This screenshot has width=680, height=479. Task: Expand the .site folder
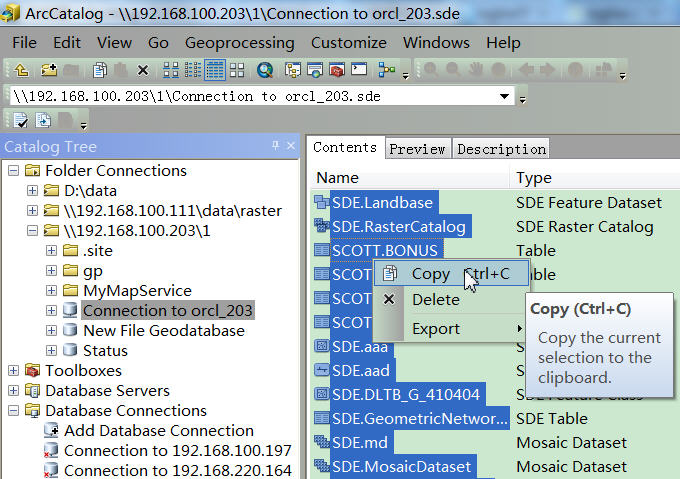51,251
